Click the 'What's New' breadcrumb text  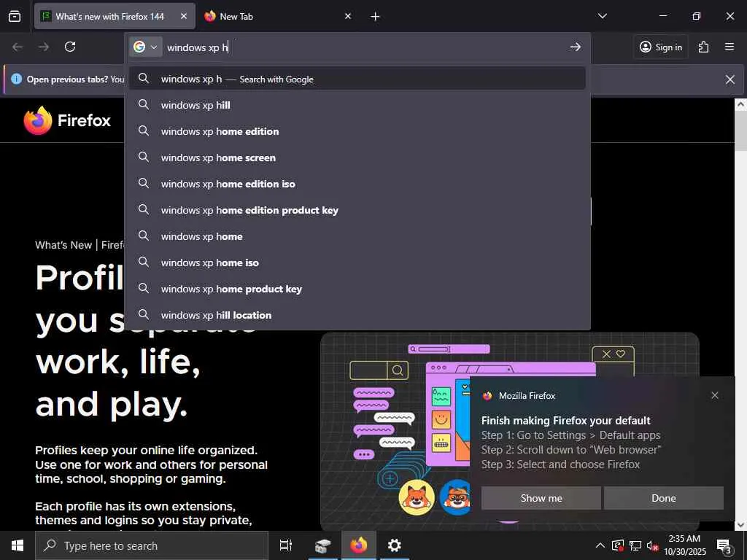[x=63, y=245]
